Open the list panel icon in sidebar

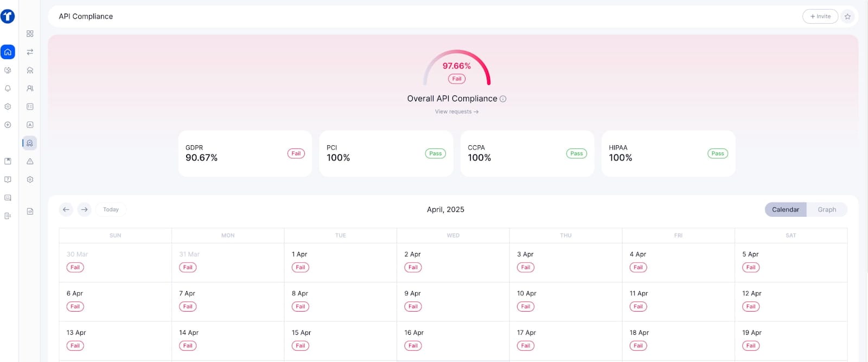30,107
